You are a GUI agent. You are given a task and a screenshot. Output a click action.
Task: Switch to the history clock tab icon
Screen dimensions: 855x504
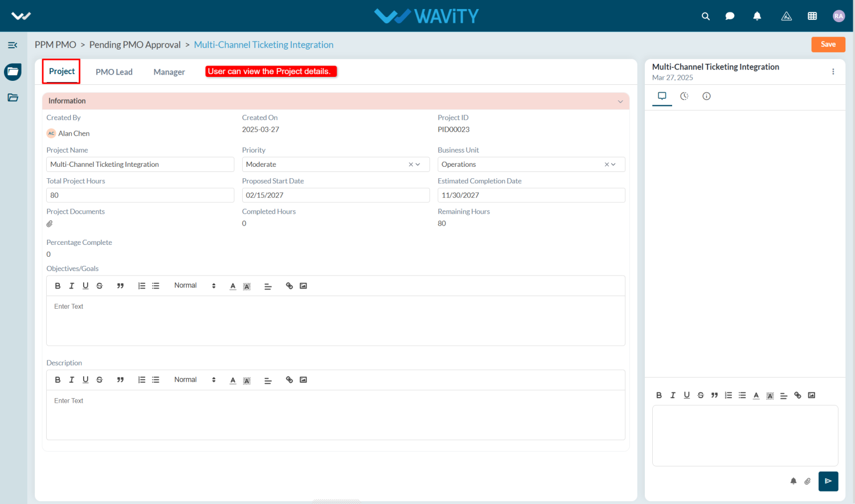tap(684, 96)
